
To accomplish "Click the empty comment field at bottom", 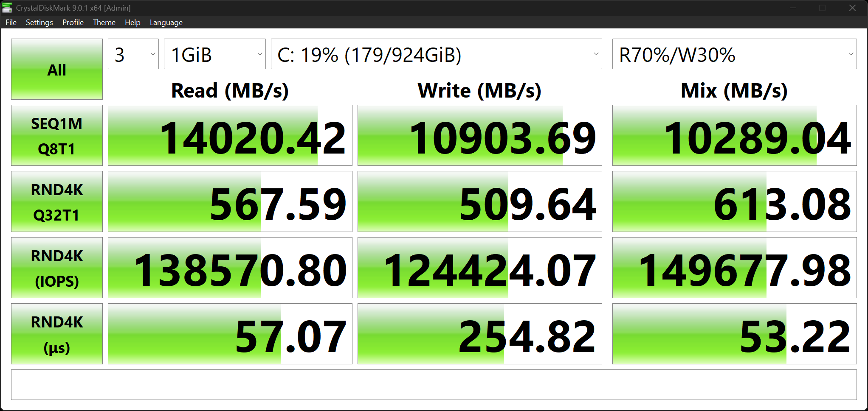I will (434, 385).
